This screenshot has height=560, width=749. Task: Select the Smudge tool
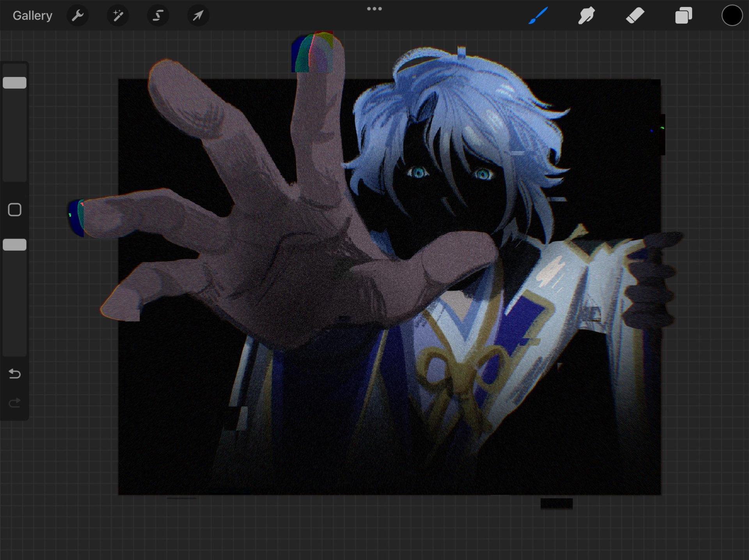(x=586, y=16)
